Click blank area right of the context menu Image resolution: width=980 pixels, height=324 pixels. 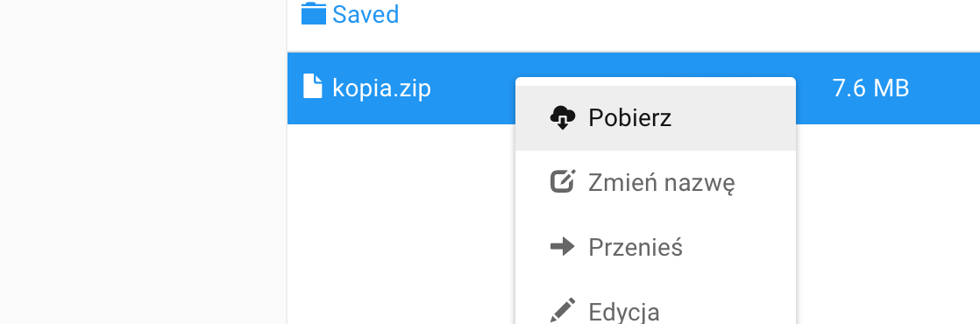pos(887,225)
